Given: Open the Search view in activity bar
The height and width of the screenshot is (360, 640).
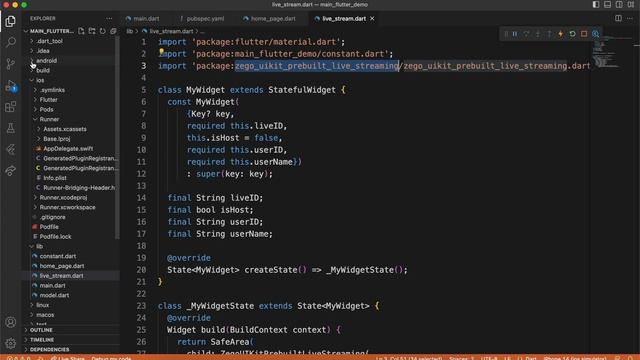Looking at the screenshot, I should pyautogui.click(x=11, y=42).
